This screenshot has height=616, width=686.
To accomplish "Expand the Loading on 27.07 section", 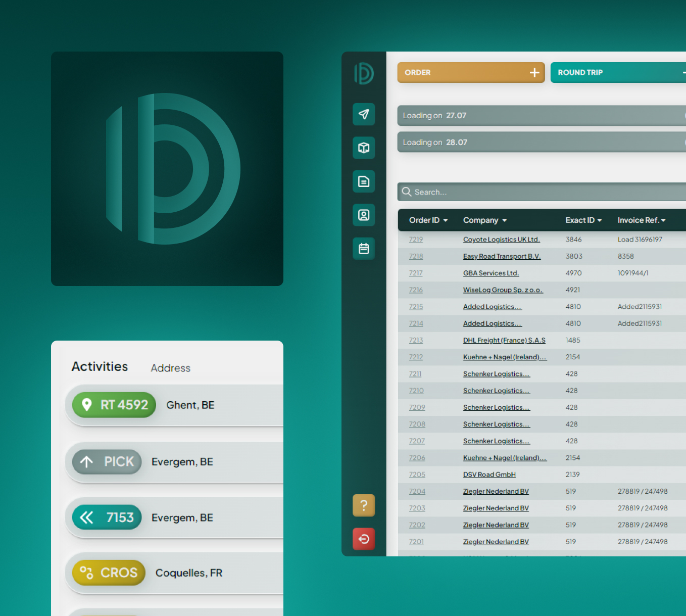I will [541, 116].
